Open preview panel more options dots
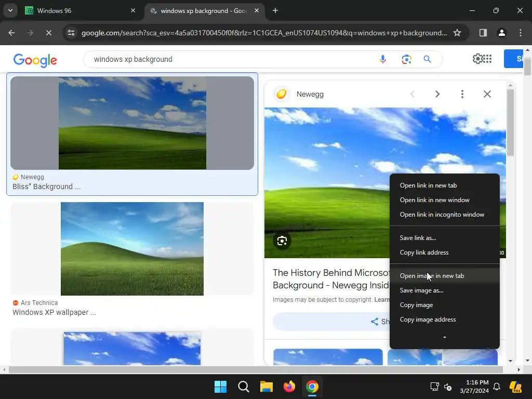Screen dimensions: 532x399 pyautogui.click(x=462, y=94)
